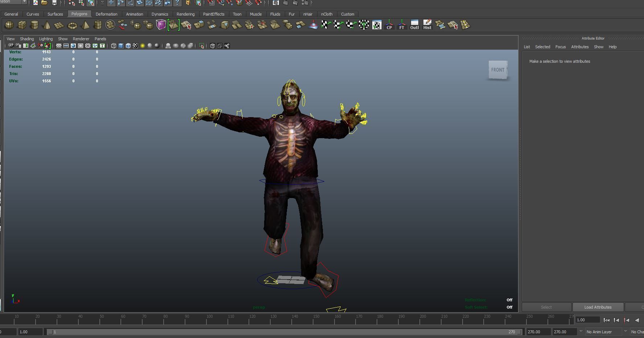Open the viewport Panels menu
Viewport: 644px width, 338px height.
point(100,39)
